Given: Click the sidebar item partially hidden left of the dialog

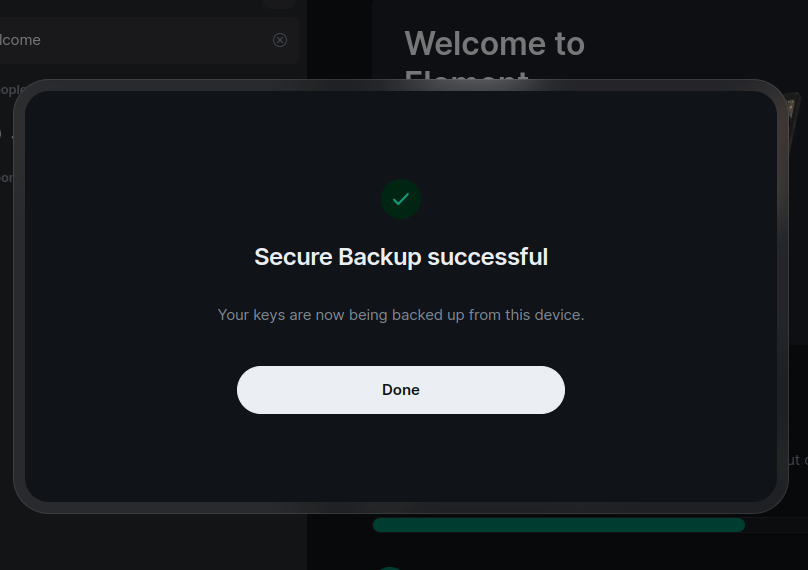Looking at the screenshot, I should click(6, 135).
